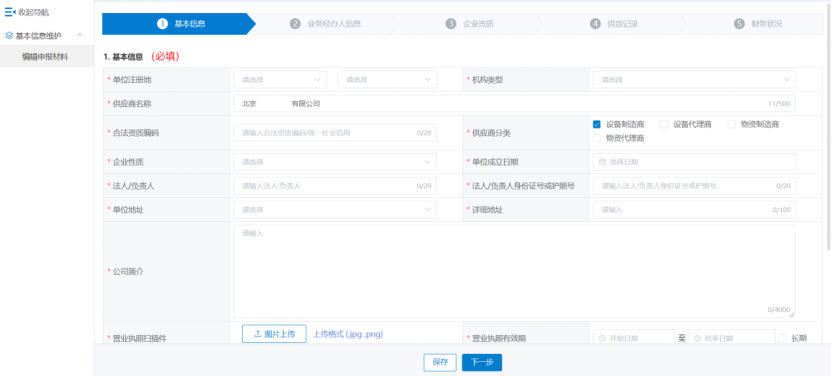Click the 营业执照有效期 结束日期 field
831x377 pixels.
[731, 338]
